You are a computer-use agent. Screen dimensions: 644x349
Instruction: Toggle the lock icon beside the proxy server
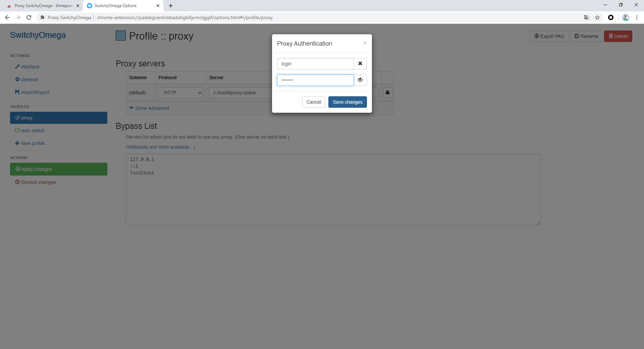pos(387,93)
